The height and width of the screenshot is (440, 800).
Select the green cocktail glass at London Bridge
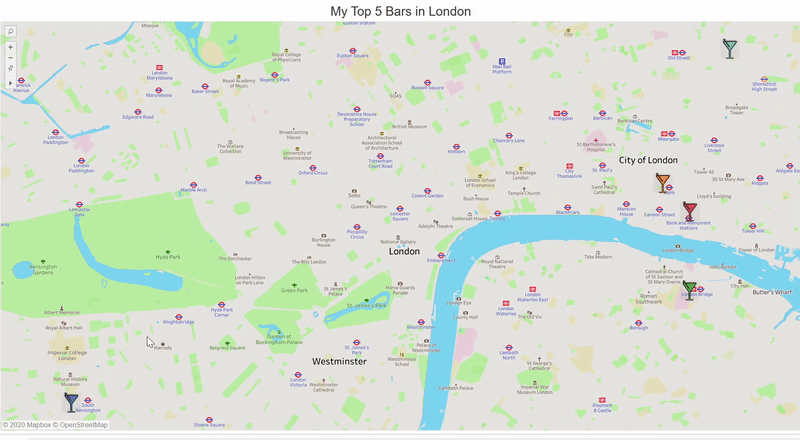(x=690, y=290)
